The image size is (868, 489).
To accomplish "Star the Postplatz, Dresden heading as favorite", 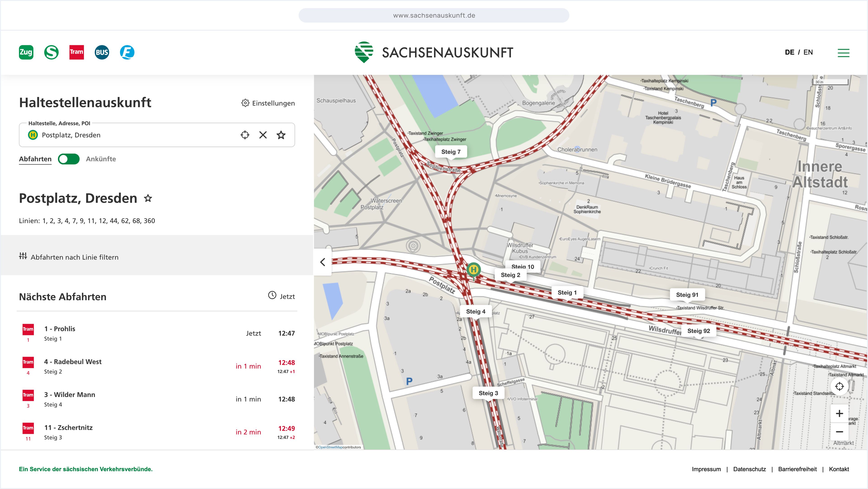I will tap(148, 198).
